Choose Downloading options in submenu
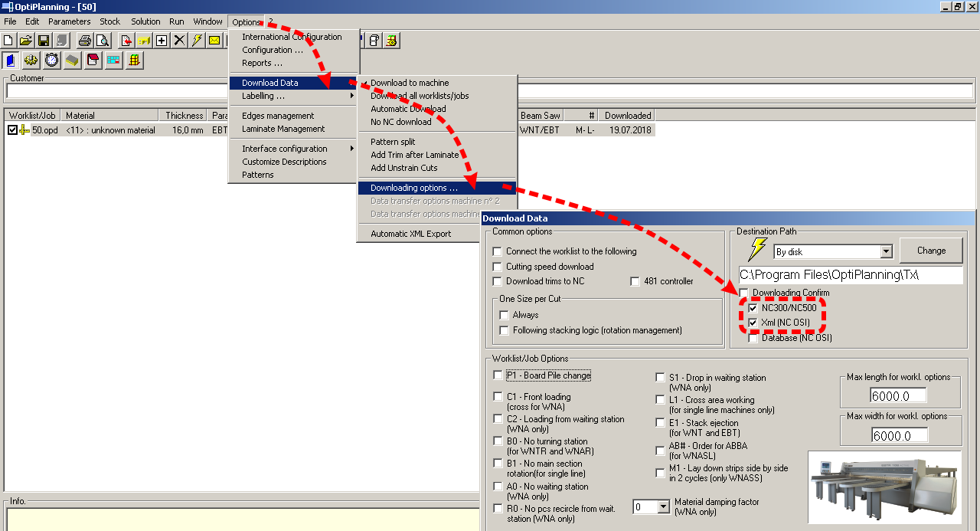This screenshot has width=980, height=531. [x=437, y=188]
